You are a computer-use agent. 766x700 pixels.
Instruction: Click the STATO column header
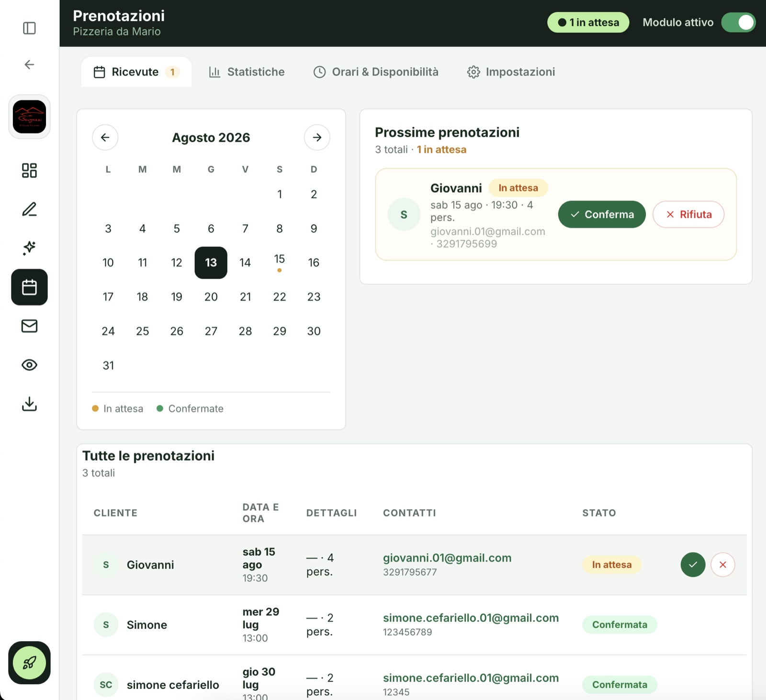coord(599,513)
